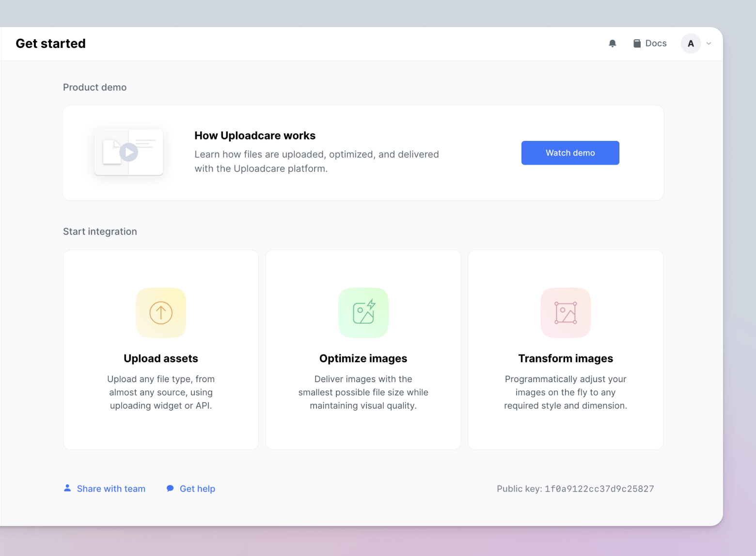Click the chat bubble icon next to Get help

[170, 488]
